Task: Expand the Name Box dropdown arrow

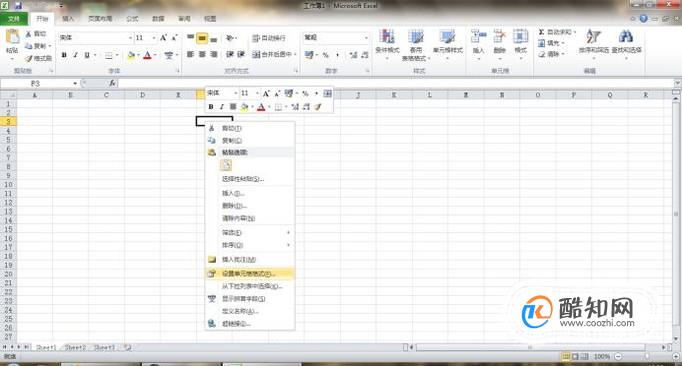Action: pyautogui.click(x=75, y=83)
